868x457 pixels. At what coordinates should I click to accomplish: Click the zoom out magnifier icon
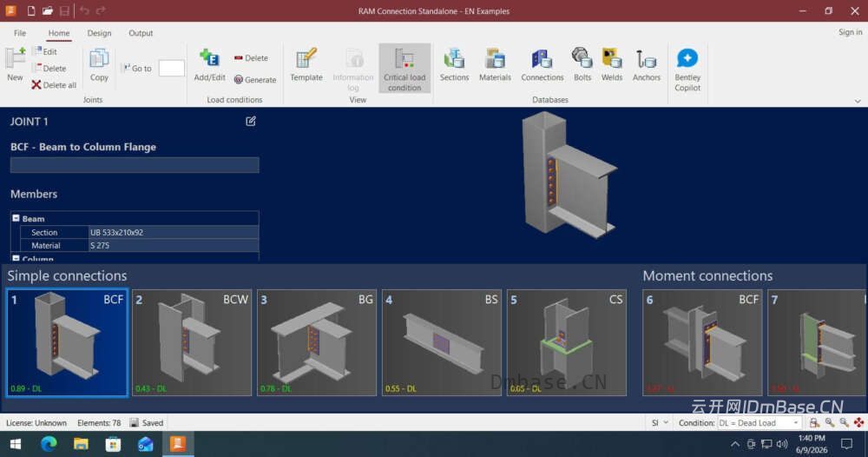[844, 422]
